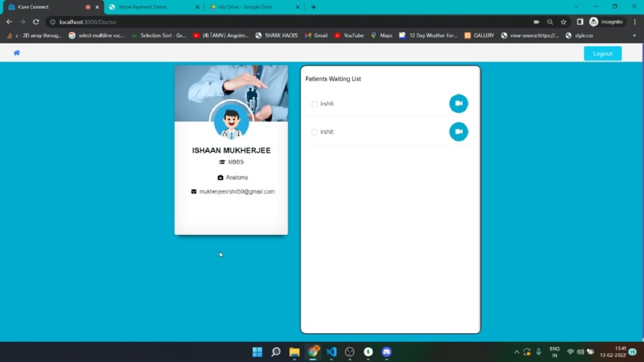Screen dimensions: 644x362
Task: Bookmark this page with star icon
Action: pos(563,22)
